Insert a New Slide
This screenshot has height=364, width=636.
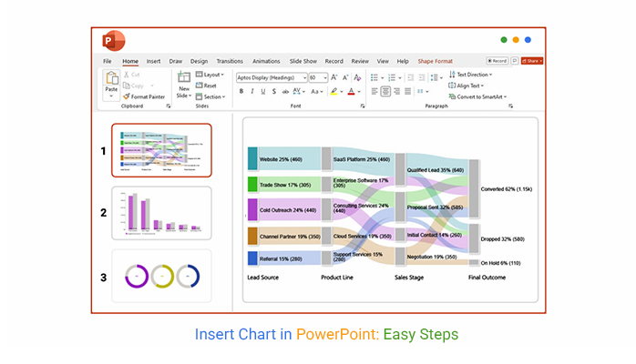[184, 85]
